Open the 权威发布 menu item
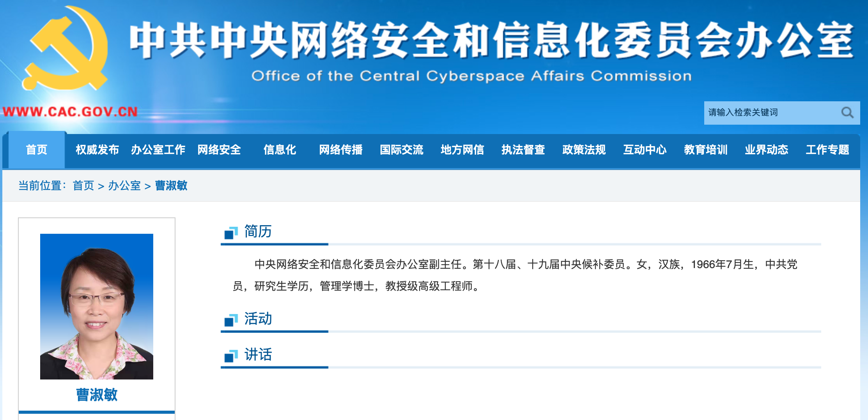868x420 pixels. [x=97, y=150]
